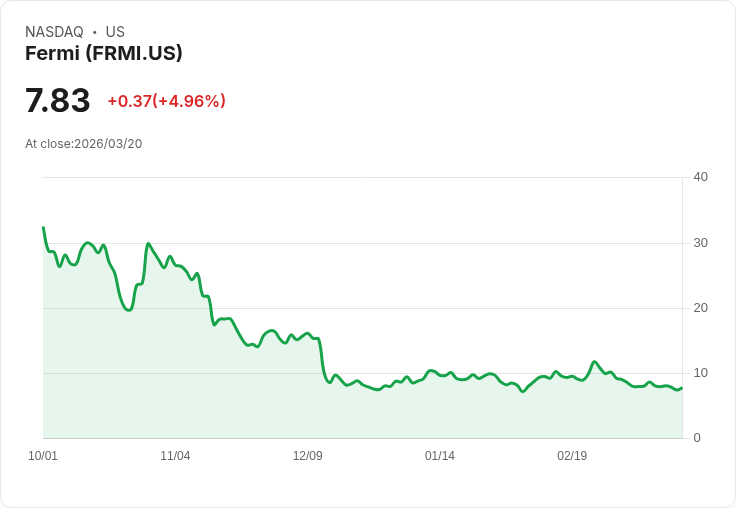Click the current price 7.83
Image resolution: width=736 pixels, height=508 pixels.
(58, 101)
